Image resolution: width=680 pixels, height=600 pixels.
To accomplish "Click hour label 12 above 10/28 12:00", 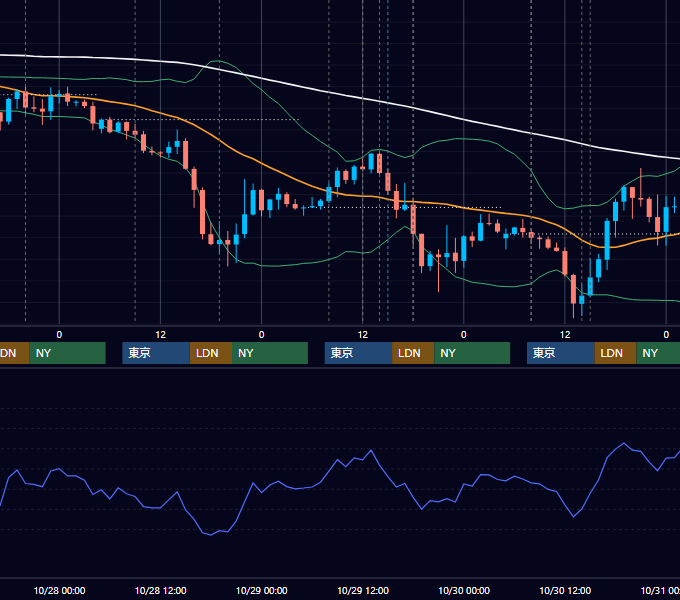I will point(160,335).
